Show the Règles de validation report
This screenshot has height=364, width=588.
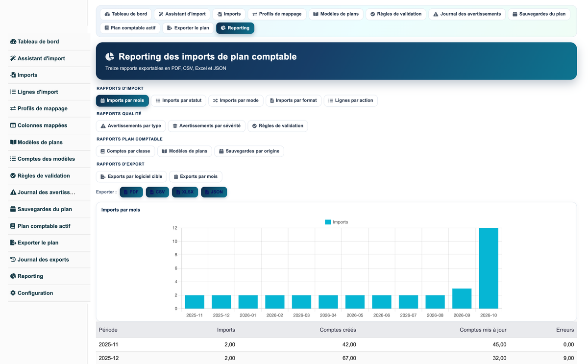click(278, 126)
